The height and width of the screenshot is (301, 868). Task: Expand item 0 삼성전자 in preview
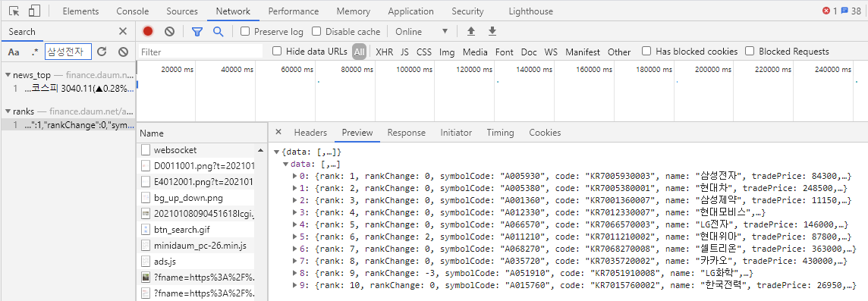[x=294, y=176]
